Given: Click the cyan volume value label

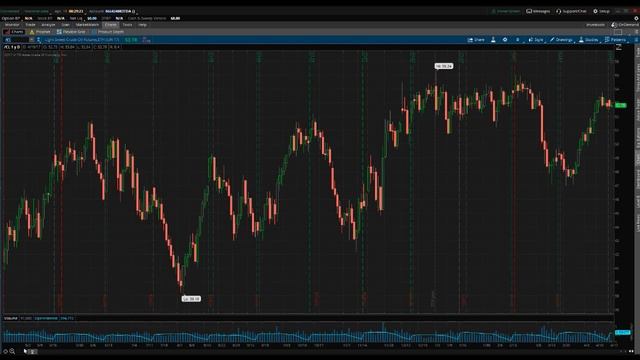Looking at the screenshot, I should (622, 333).
